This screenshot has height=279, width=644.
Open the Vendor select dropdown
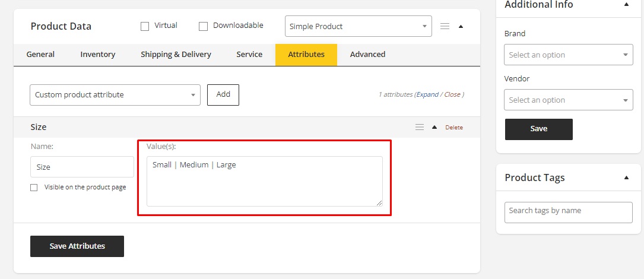tap(568, 100)
